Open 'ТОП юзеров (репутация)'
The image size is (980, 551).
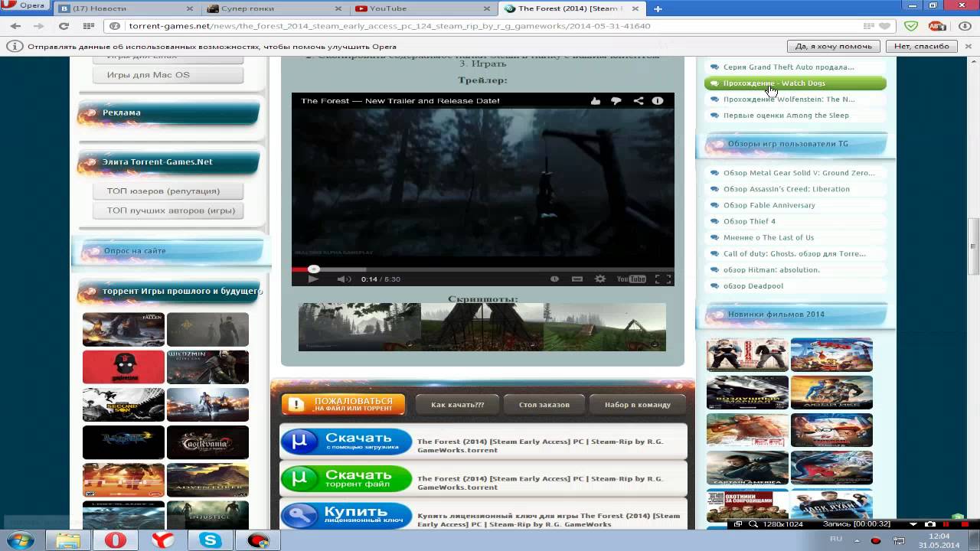coord(169,191)
